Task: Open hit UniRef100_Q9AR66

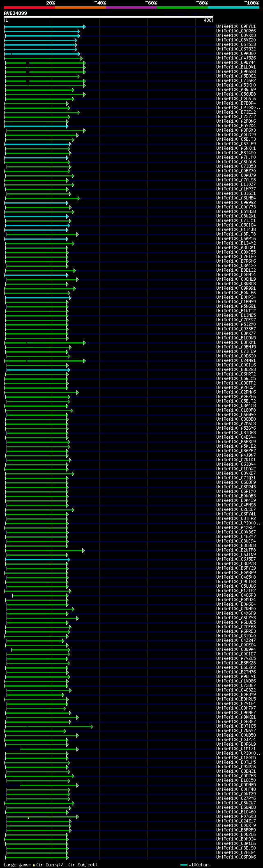Action: (236, 31)
